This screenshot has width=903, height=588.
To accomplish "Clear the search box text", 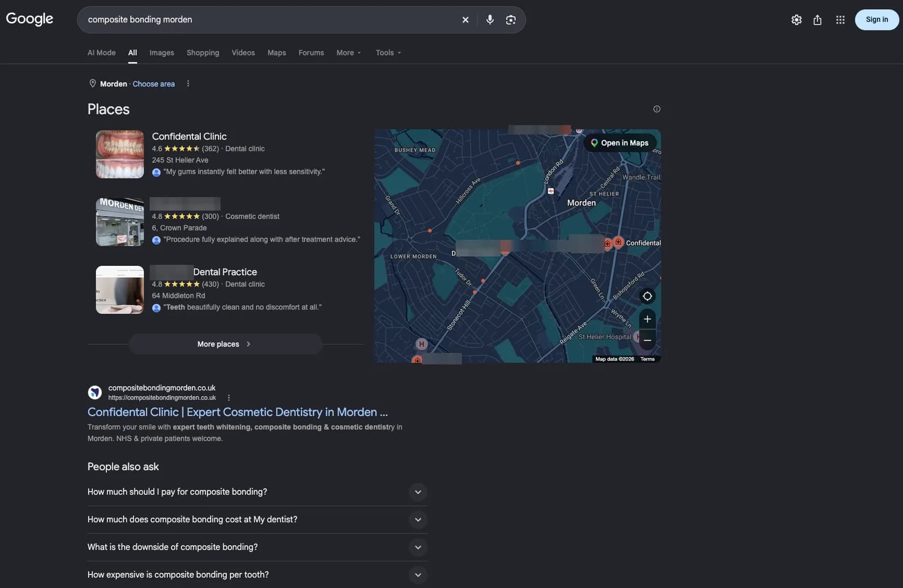I will click(x=465, y=20).
